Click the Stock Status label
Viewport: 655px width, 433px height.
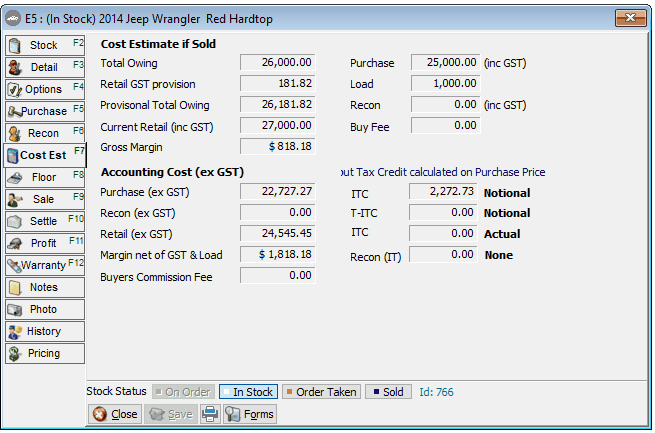click(117, 391)
